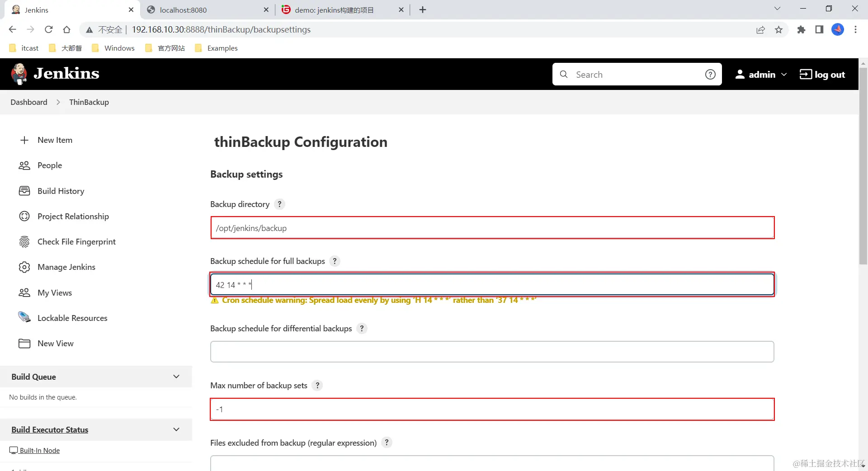The width and height of the screenshot is (868, 471).
Task: Click the Build History icon
Action: click(x=24, y=191)
